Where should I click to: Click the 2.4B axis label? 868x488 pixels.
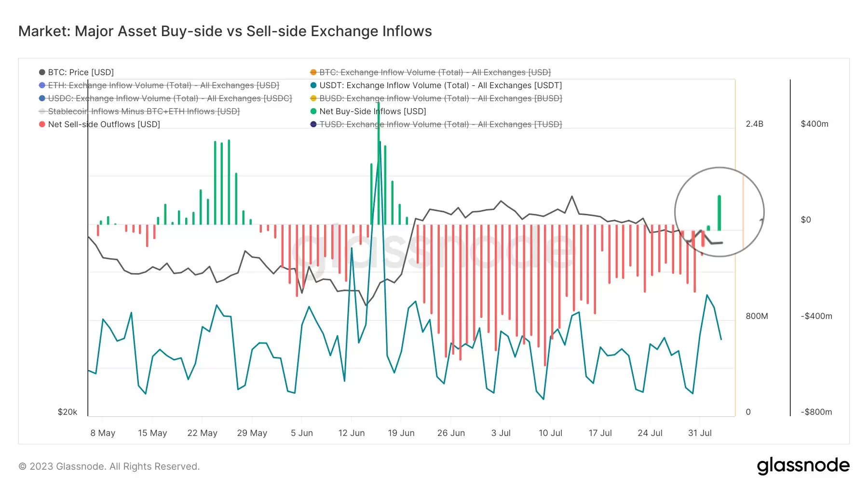pos(754,124)
